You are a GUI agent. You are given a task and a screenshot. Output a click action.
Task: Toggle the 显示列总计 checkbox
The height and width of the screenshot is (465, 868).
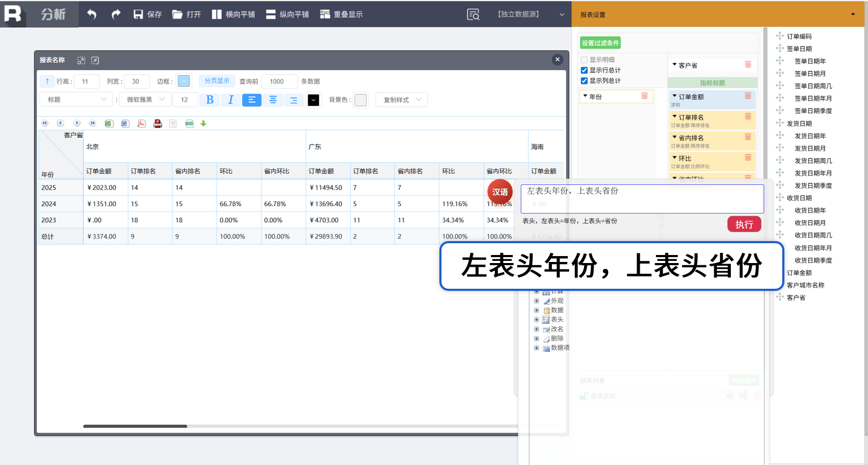[584, 81]
